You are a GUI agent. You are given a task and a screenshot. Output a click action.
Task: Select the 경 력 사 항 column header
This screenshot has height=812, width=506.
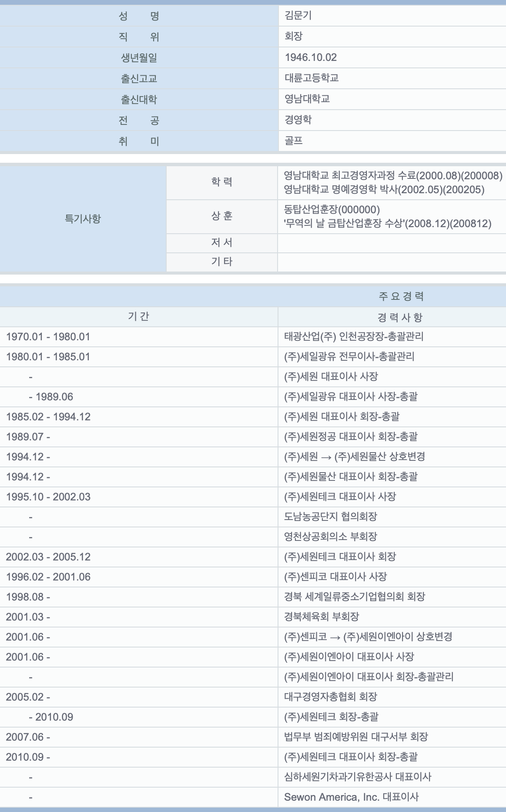pos(400,317)
